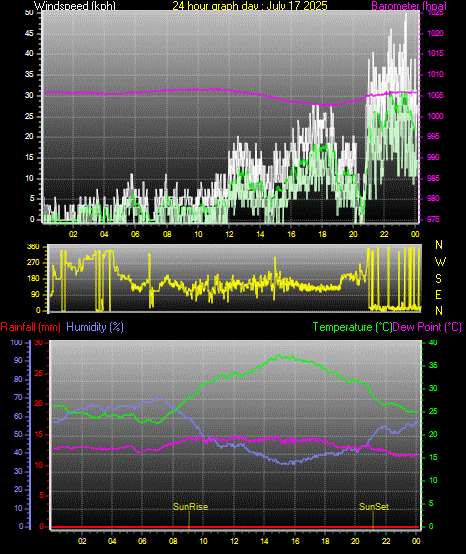Click the 08 hour tick on the temperature graph
466x554 pixels.
[173, 541]
